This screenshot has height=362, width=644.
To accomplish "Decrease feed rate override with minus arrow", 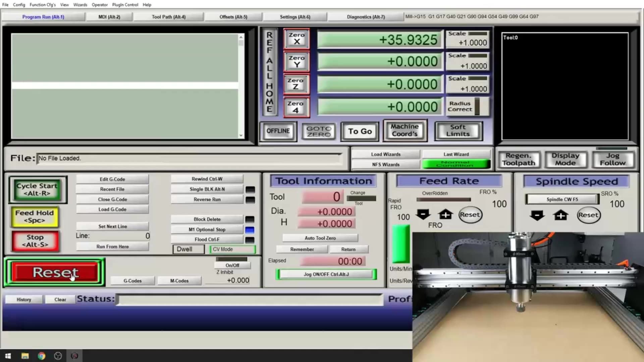I will click(423, 215).
